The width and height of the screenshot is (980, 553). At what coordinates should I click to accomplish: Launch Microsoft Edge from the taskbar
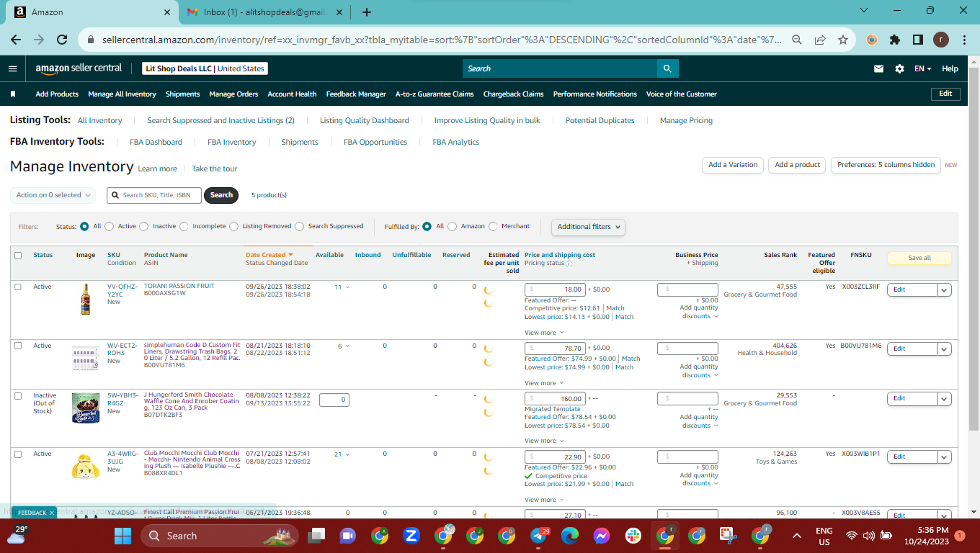(570, 536)
